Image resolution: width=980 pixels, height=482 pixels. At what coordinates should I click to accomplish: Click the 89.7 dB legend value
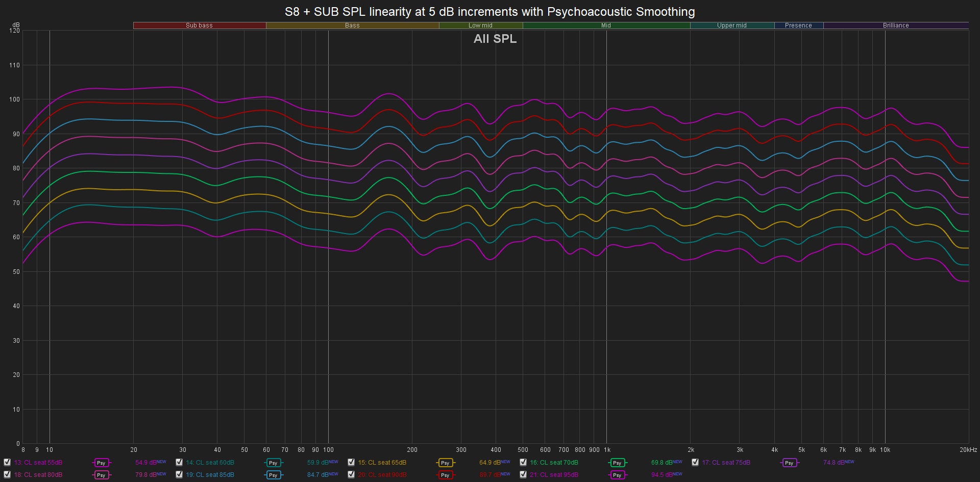490,475
